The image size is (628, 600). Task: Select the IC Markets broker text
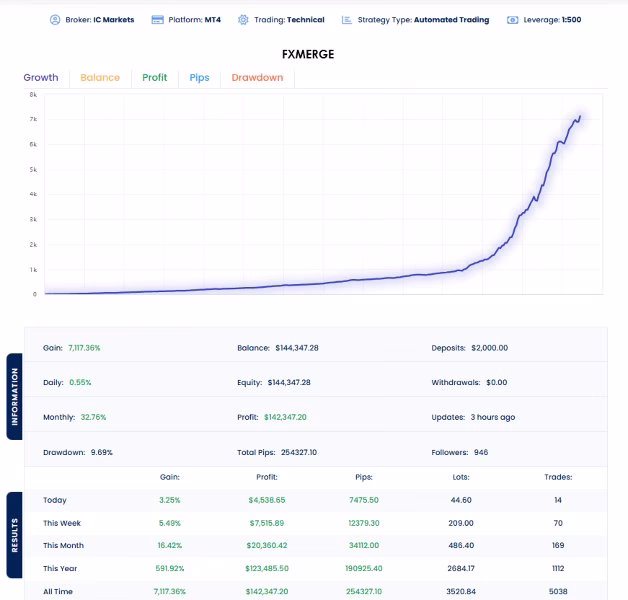(x=114, y=20)
